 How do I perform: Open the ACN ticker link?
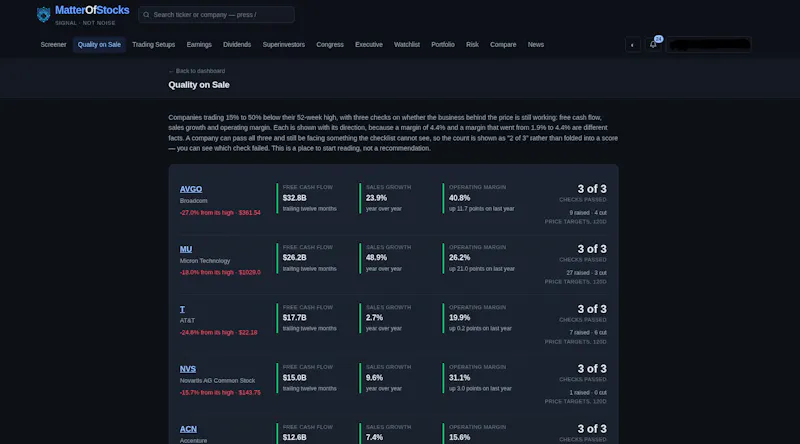point(188,429)
